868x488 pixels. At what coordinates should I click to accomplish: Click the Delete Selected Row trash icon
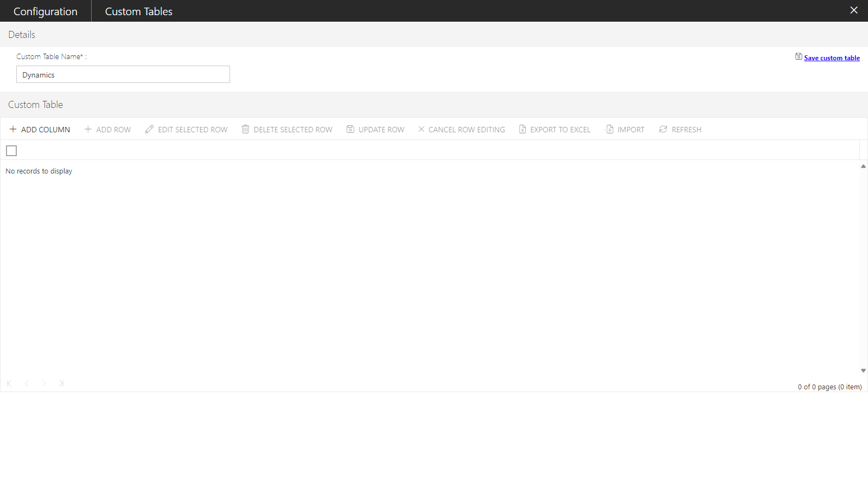coord(245,129)
